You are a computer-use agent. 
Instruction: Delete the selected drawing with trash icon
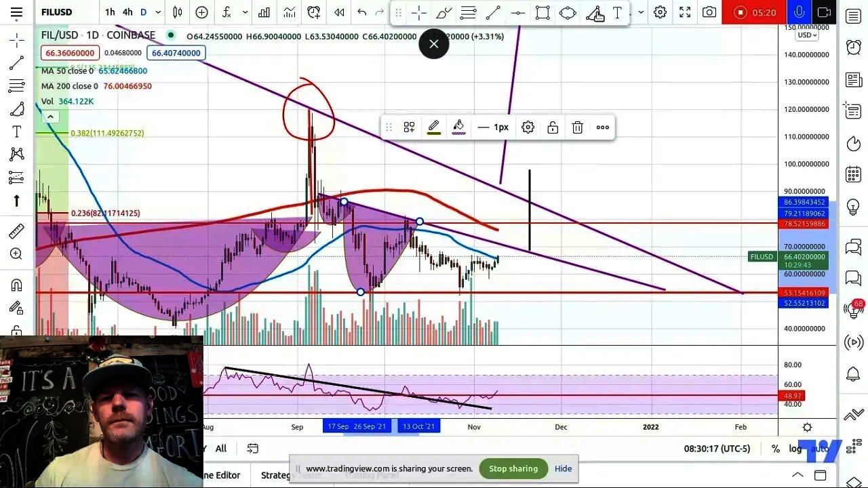pyautogui.click(x=577, y=127)
